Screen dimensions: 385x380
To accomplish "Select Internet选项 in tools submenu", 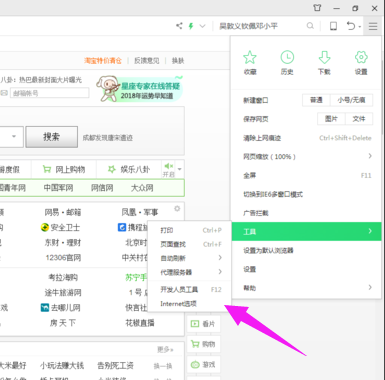I will [190, 304].
